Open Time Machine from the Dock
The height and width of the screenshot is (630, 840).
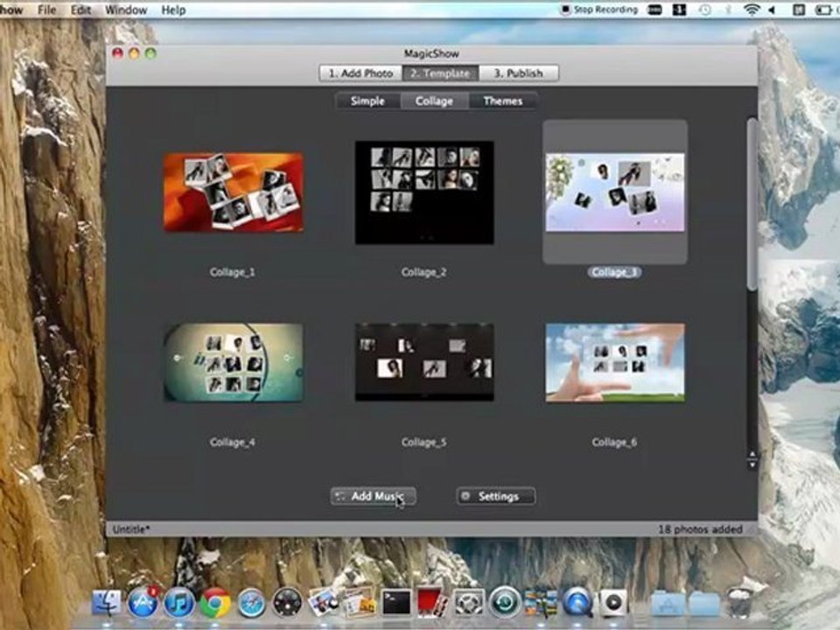[505, 603]
